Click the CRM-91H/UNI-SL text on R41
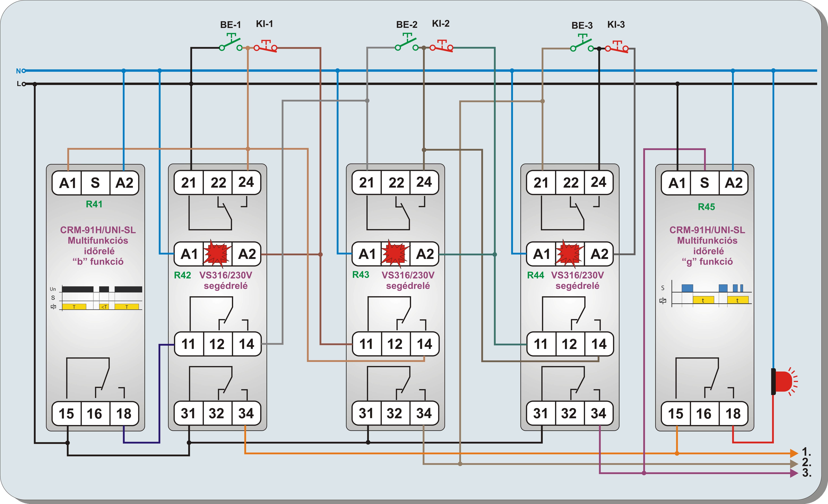The width and height of the screenshot is (828, 504). coord(98,230)
